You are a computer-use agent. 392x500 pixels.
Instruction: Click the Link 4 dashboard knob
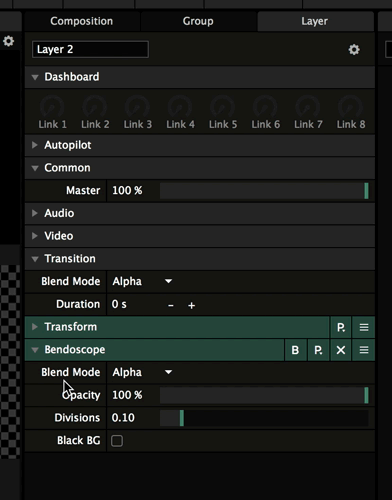(x=180, y=107)
